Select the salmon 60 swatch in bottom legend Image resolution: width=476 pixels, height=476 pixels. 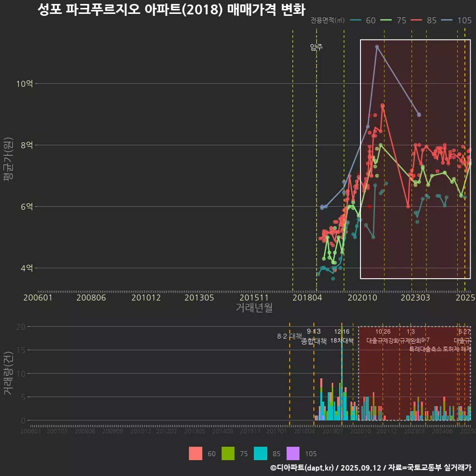click(195, 453)
